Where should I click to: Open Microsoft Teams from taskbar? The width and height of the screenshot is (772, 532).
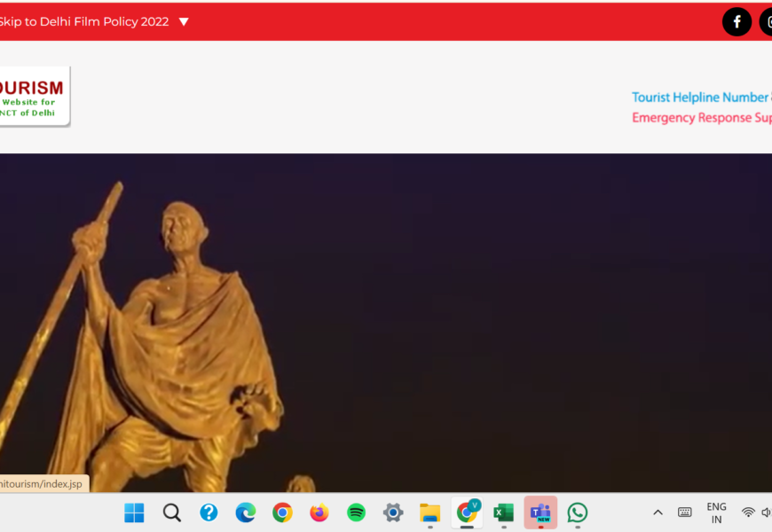coord(540,512)
